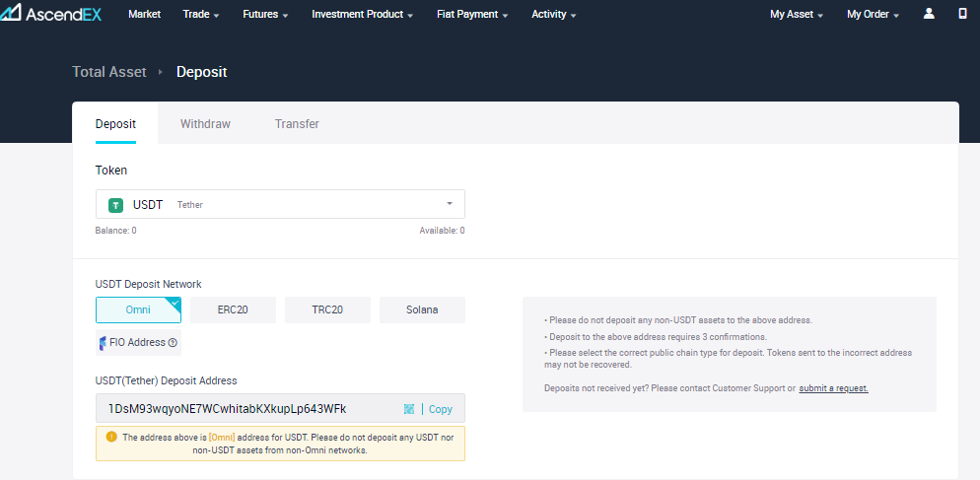Screen dimensions: 980x480
Task: Click the Tether USDT token icon
Action: 115,204
